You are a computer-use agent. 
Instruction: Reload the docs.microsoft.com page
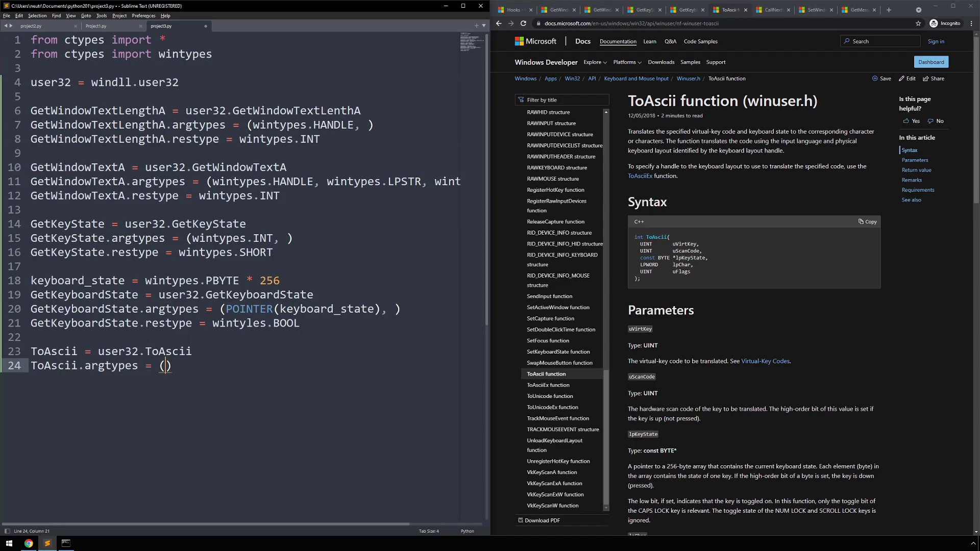(x=523, y=23)
